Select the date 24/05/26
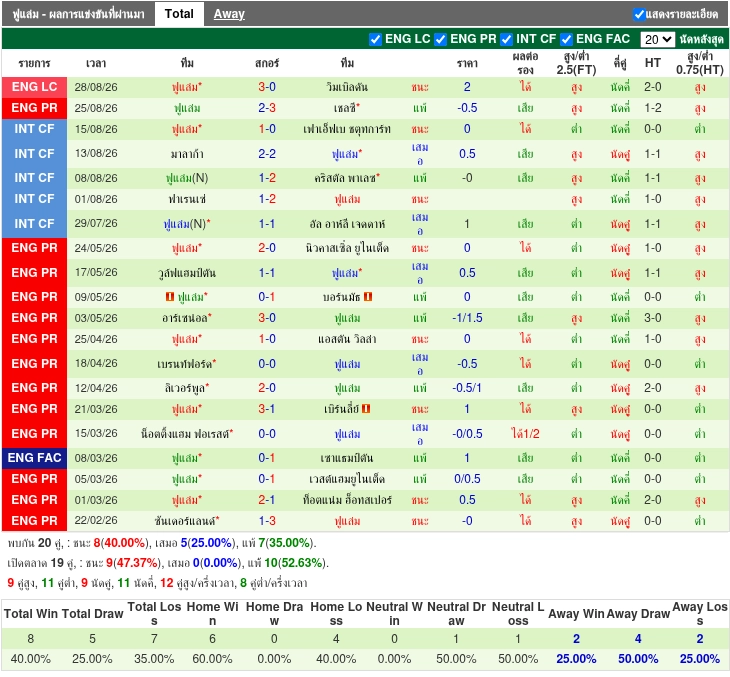Viewport: 730px width, 677px height. pyautogui.click(x=96, y=248)
